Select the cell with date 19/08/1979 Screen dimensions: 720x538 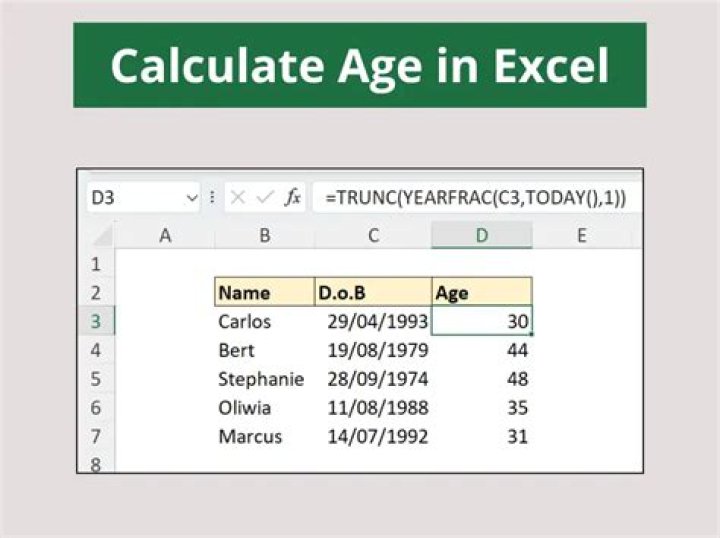tap(373, 350)
